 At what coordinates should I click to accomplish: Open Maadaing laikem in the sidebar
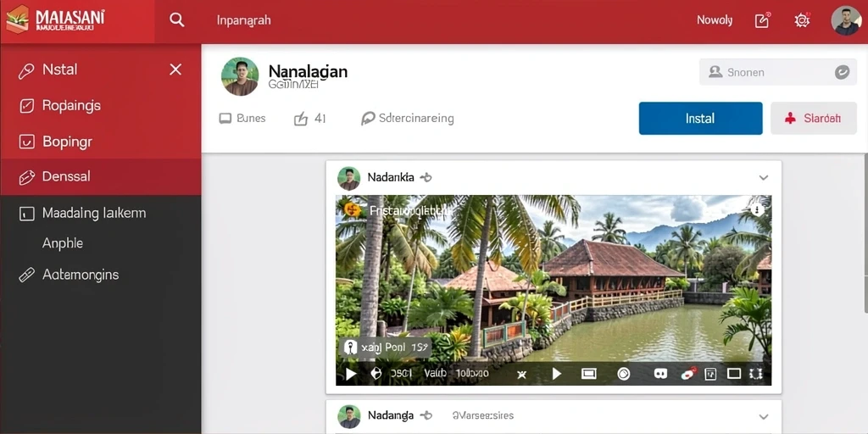[94, 213]
